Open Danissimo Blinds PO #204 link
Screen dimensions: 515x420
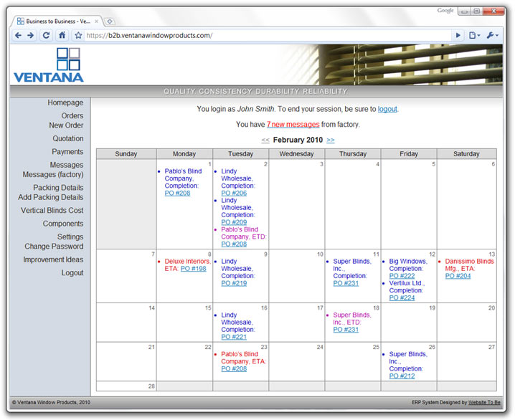point(458,276)
